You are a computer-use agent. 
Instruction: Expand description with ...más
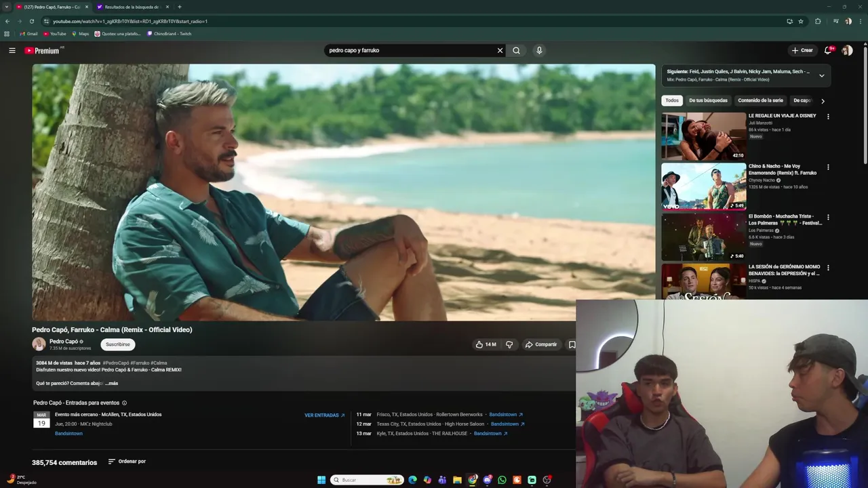click(111, 384)
